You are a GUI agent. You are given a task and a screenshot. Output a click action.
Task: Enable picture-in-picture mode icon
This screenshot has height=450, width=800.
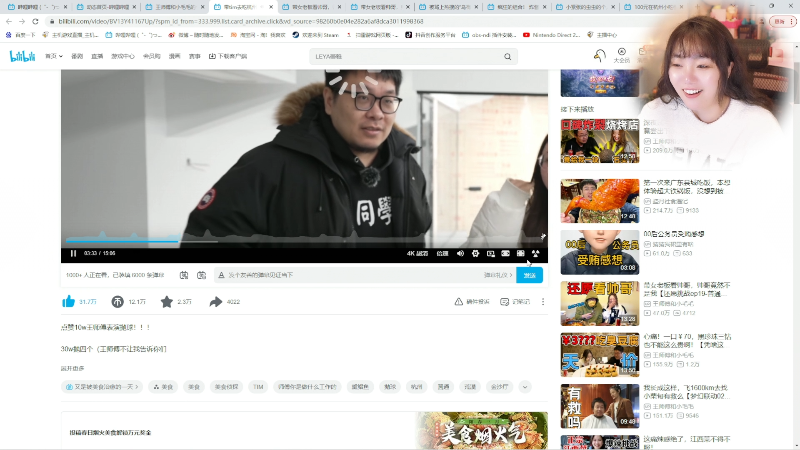pyautogui.click(x=490, y=254)
